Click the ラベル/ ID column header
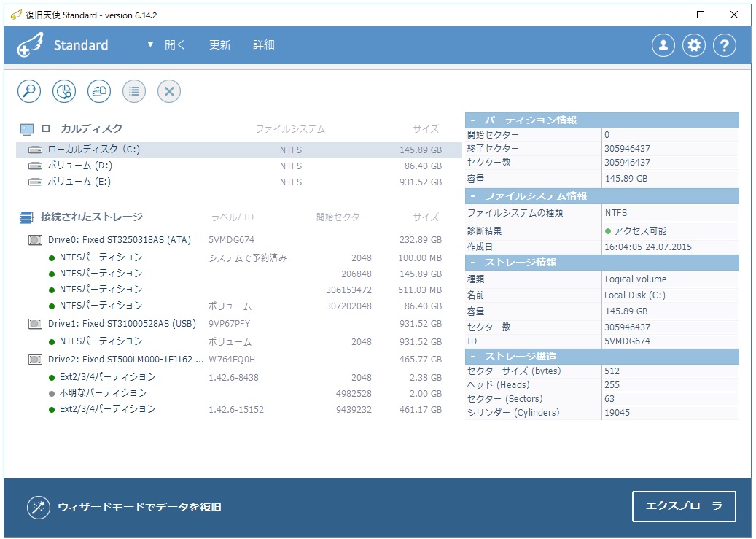This screenshot has height=539, width=756. pyautogui.click(x=233, y=217)
